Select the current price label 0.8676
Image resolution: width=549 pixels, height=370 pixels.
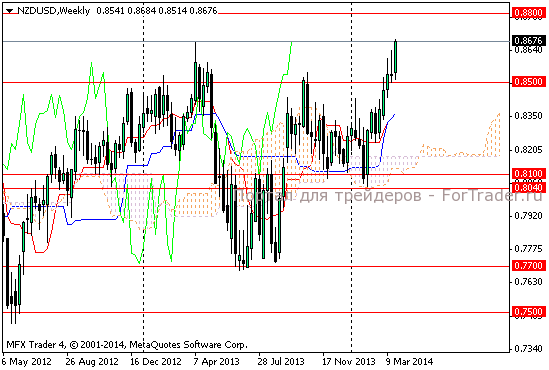[529, 41]
